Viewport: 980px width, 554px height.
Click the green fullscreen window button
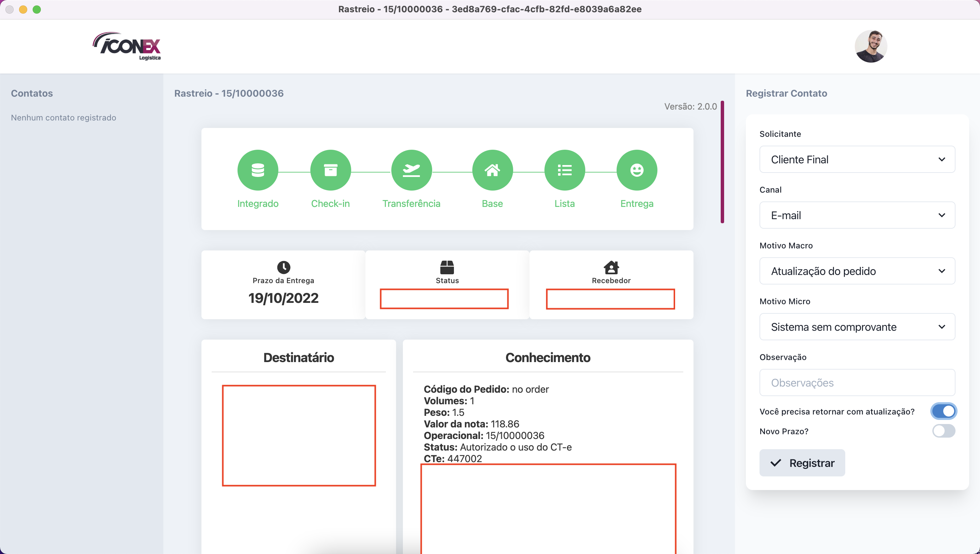coord(37,10)
